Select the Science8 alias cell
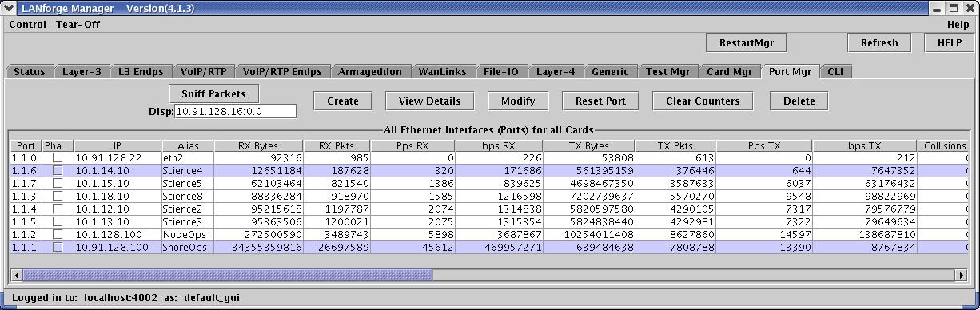Viewport: 980px width, 310px height. tap(188, 197)
